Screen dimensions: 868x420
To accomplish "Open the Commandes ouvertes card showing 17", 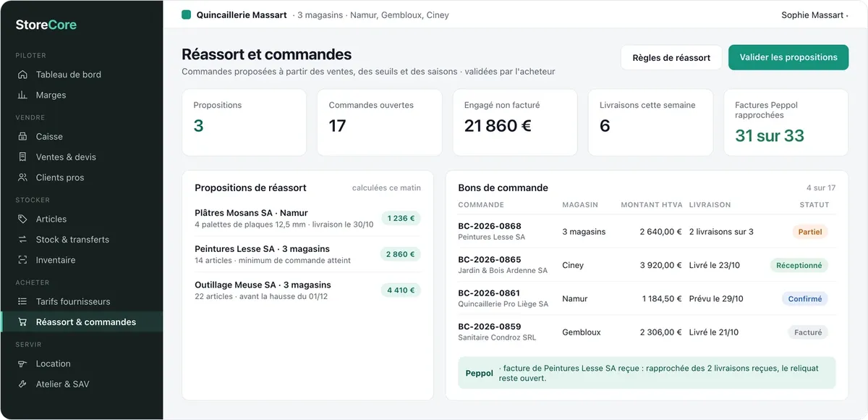I will tap(380, 122).
